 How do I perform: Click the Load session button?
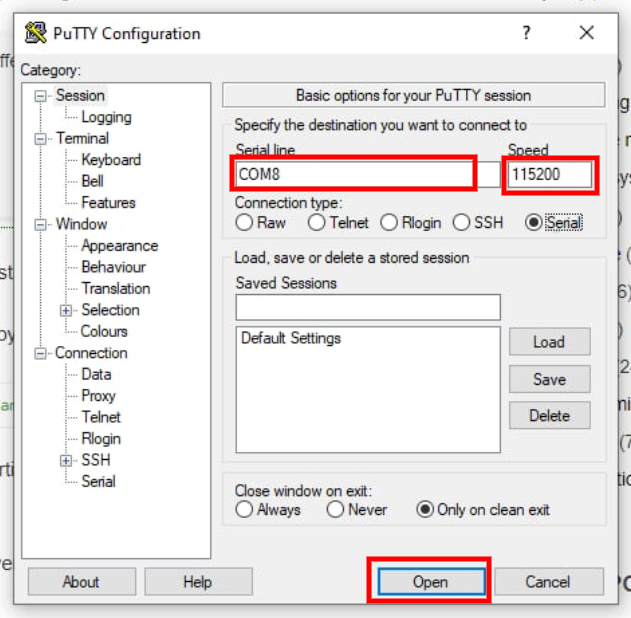point(549,342)
